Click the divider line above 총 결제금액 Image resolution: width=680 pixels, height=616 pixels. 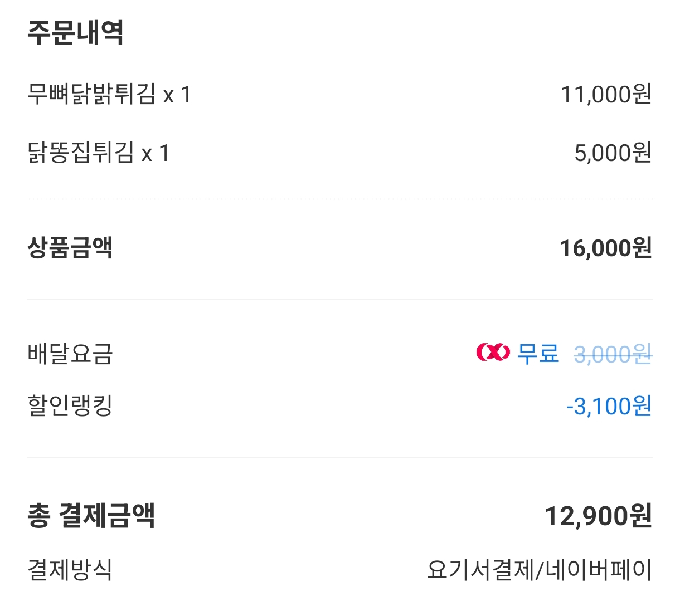pos(340,457)
